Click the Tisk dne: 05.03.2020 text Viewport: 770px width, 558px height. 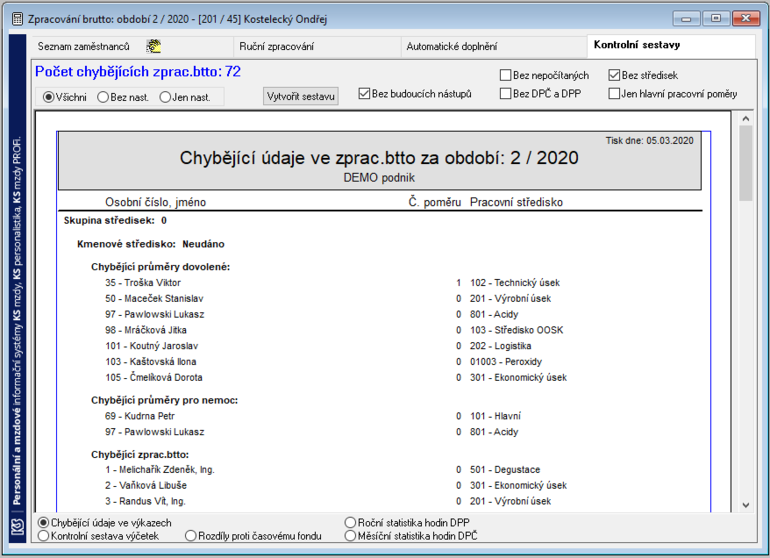(649, 140)
